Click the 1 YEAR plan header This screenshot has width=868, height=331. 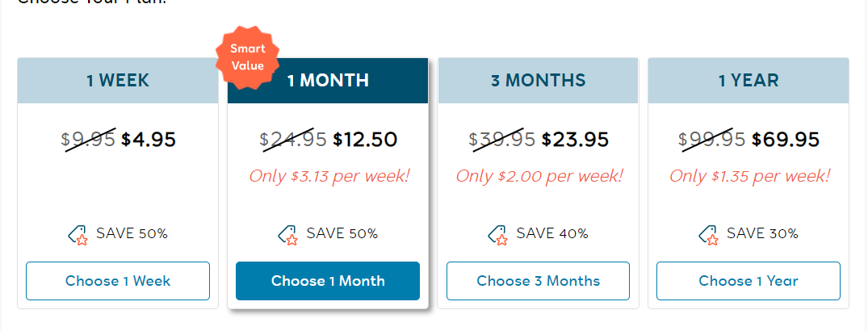click(x=748, y=80)
